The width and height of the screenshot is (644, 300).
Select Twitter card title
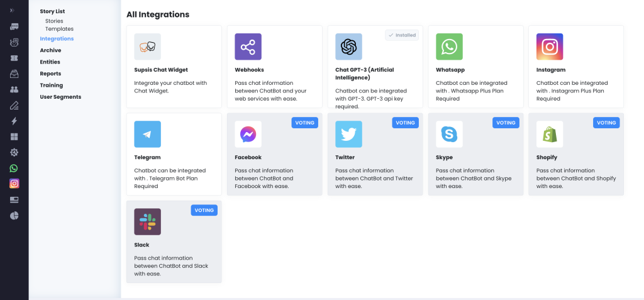pos(345,157)
